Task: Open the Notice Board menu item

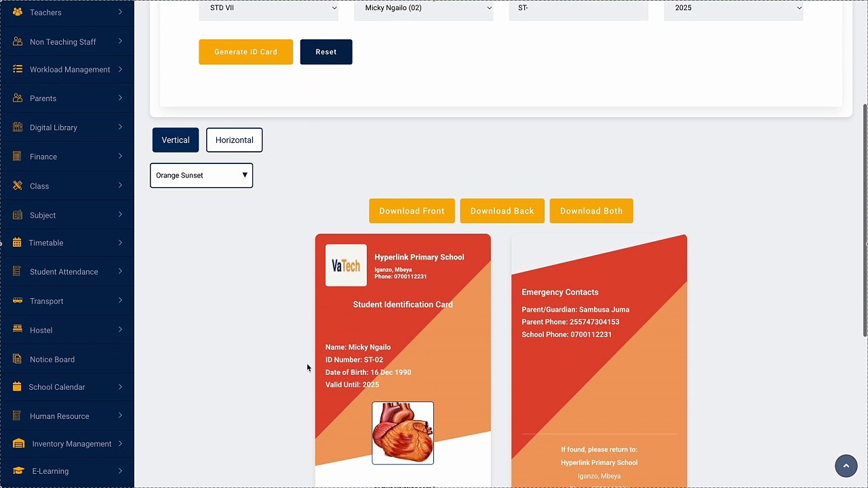Action: [x=67, y=359]
